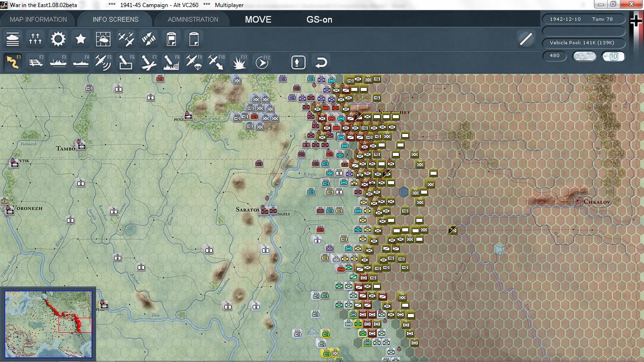Image resolution: width=644 pixels, height=362 pixels.
Task: Open the Commander's Report star icon
Action: (81, 39)
